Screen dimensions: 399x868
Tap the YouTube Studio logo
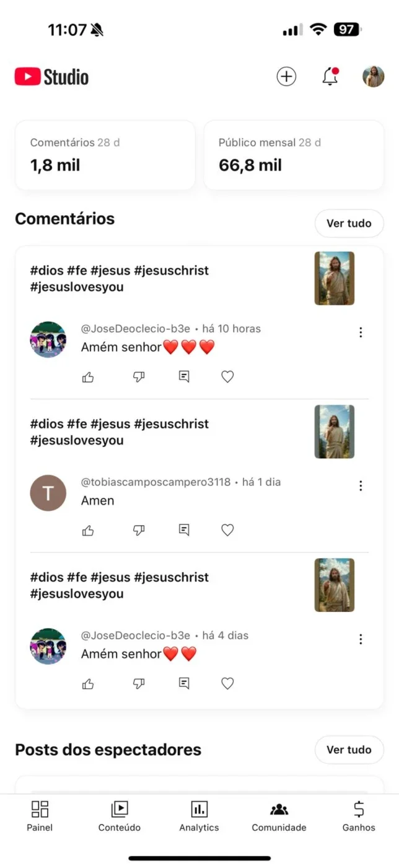coord(52,77)
